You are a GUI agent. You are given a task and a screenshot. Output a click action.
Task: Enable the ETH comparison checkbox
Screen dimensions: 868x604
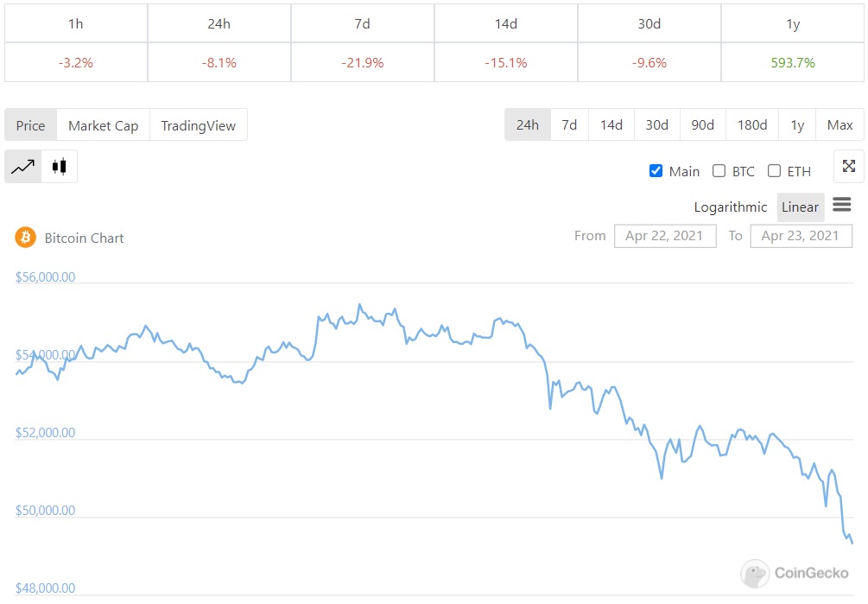[x=774, y=171]
